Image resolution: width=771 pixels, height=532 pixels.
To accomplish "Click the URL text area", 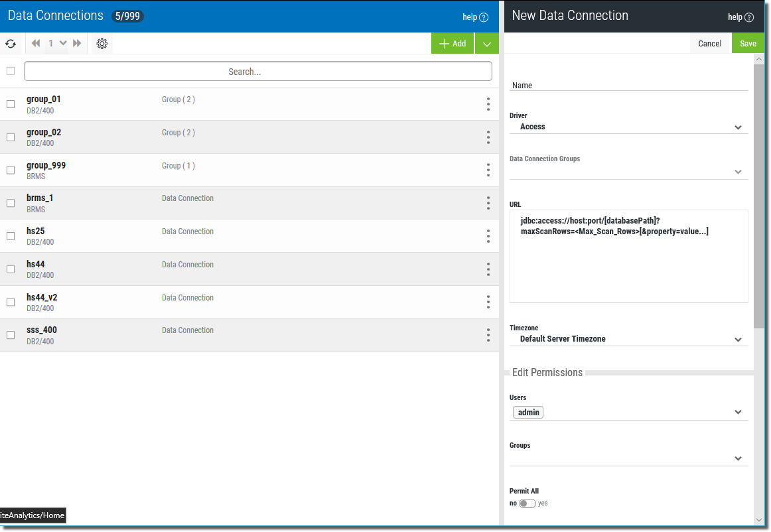I will tap(628, 256).
